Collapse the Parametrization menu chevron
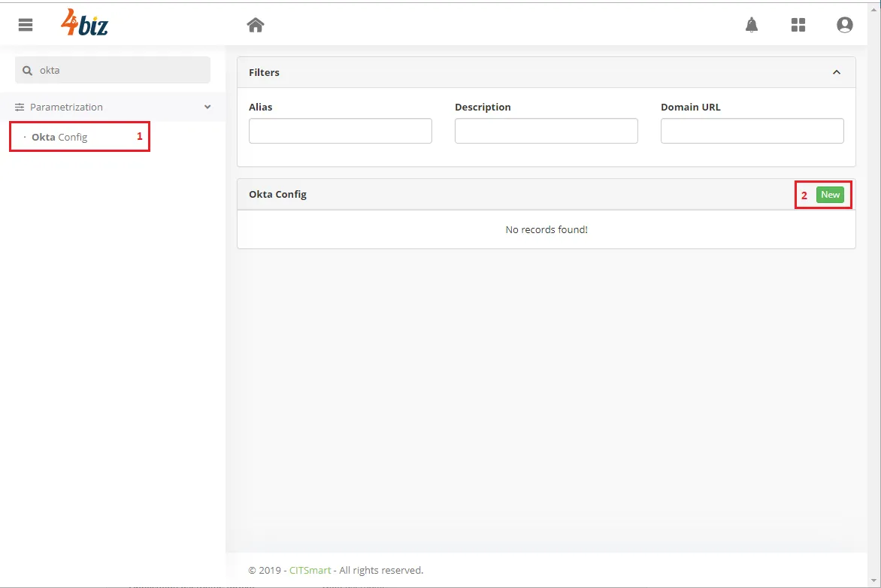The width and height of the screenshot is (881, 588). point(207,107)
